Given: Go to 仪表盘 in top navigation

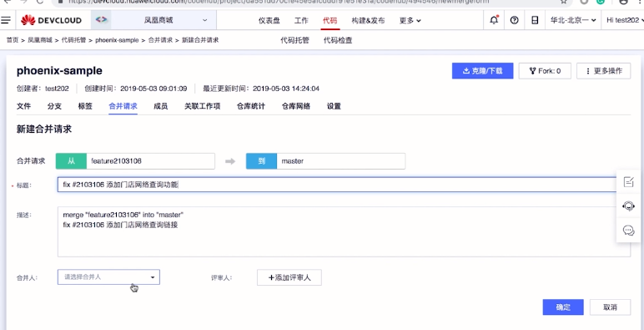Looking at the screenshot, I should (269, 21).
